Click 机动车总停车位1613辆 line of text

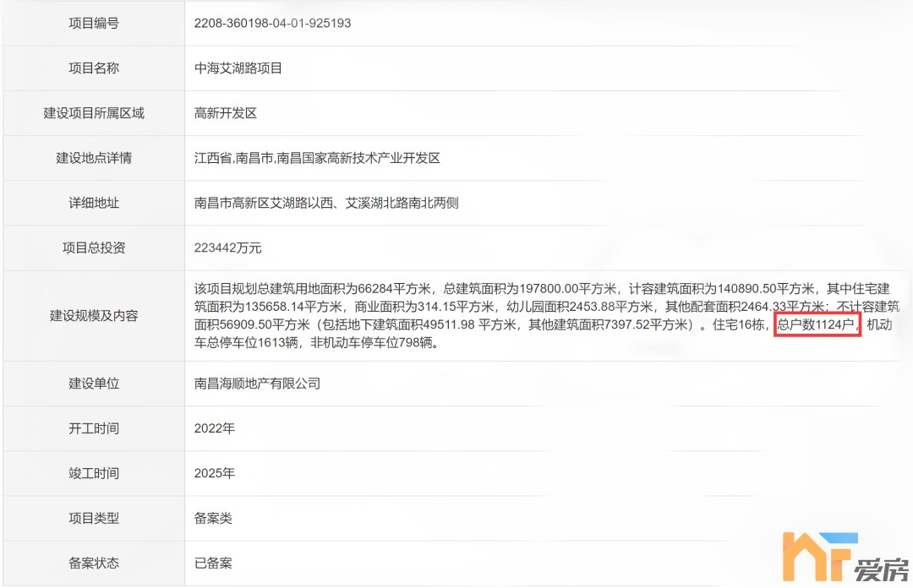(317, 342)
